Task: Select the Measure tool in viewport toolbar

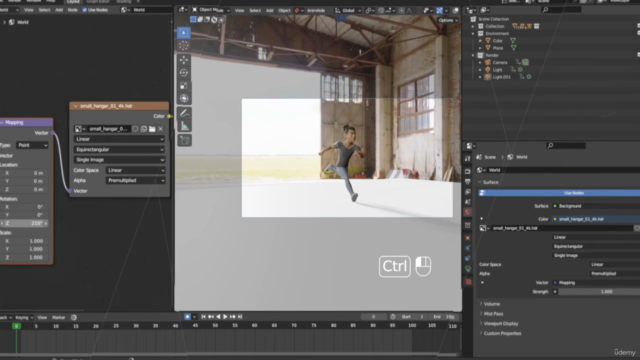Action: pos(184,126)
